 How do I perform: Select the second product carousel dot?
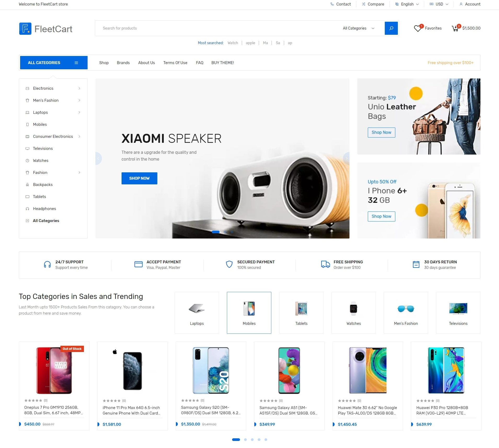pos(245,440)
